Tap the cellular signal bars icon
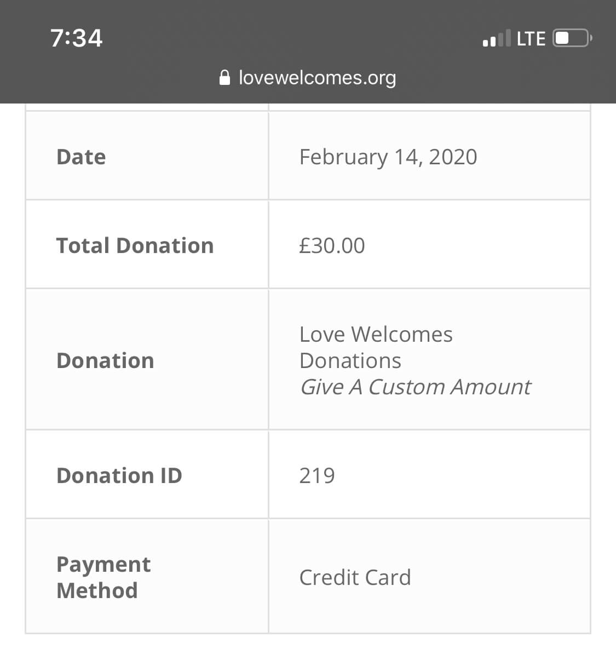This screenshot has width=616, height=672. click(497, 38)
